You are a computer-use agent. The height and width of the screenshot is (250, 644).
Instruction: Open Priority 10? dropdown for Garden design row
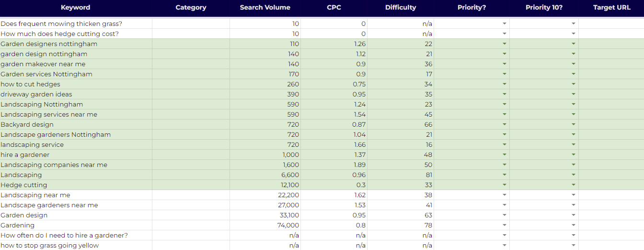click(574, 215)
